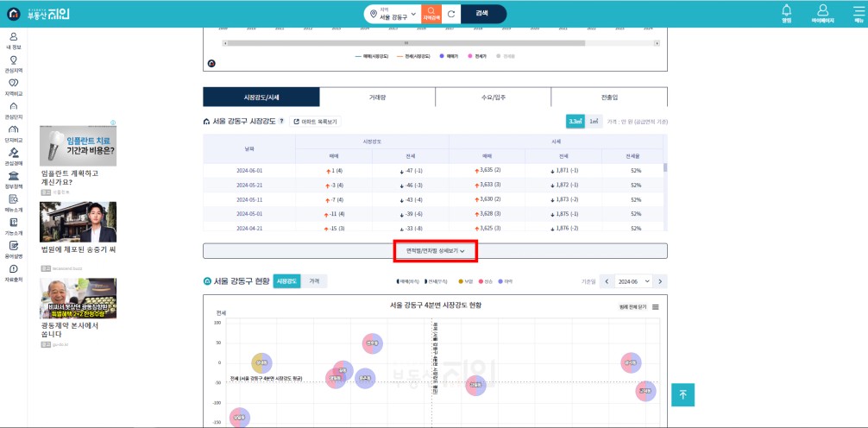Click the orange 지역검색 magnifier button
The width and height of the screenshot is (868, 428).
[431, 14]
